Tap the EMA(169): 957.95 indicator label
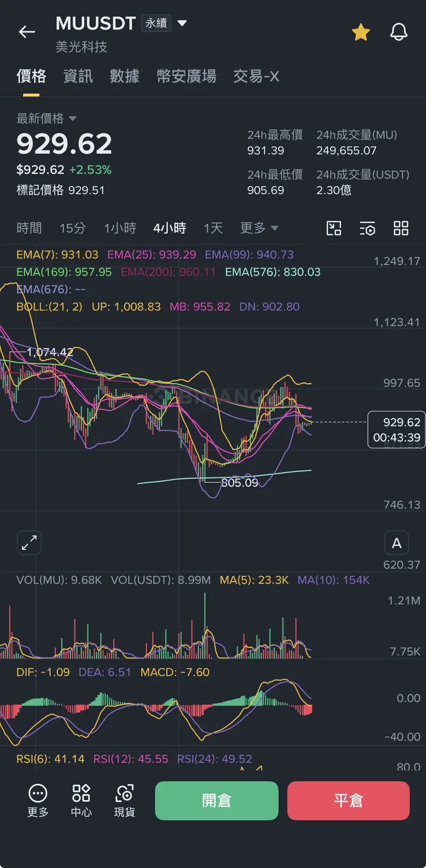Image resolution: width=426 pixels, height=868 pixels. pos(64,272)
